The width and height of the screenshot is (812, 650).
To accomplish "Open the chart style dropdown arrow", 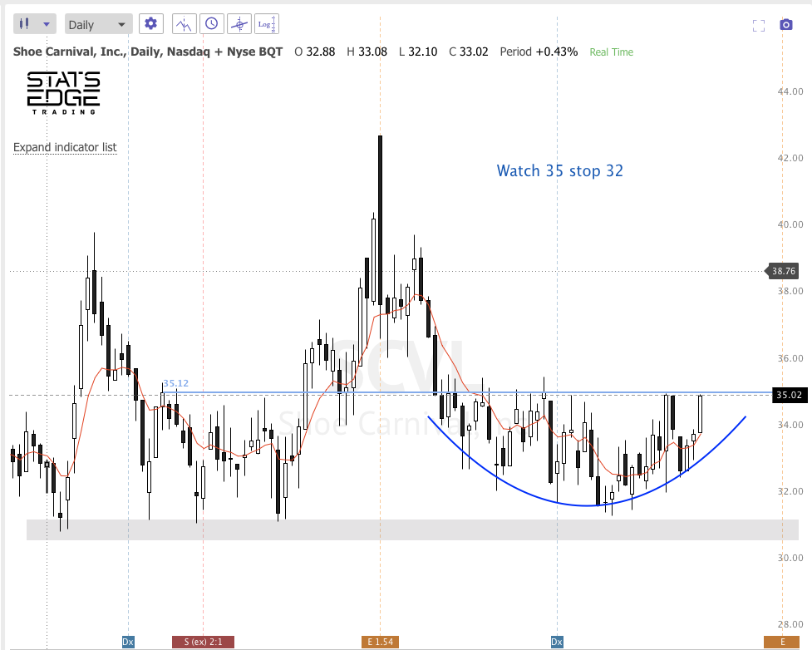I will (x=47, y=23).
